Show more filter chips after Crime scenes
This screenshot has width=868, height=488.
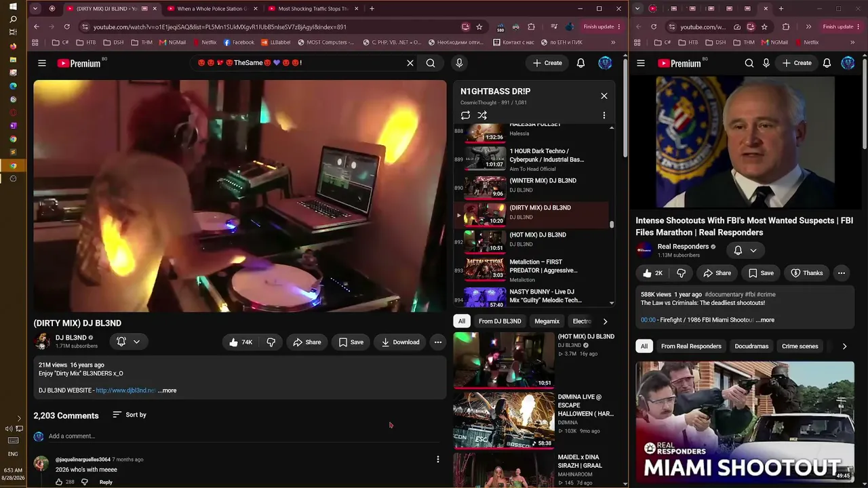coord(844,346)
